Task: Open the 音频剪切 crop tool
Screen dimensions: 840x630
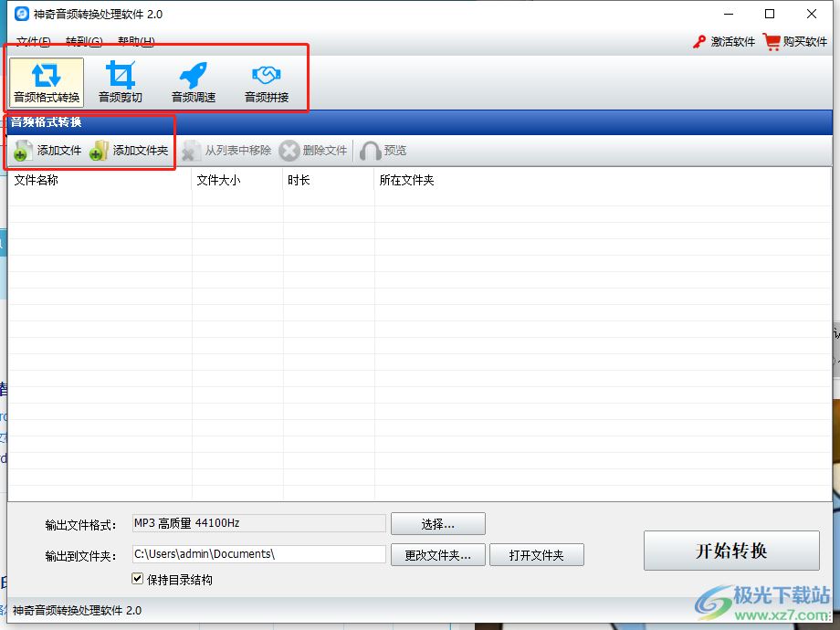Action: [x=120, y=82]
